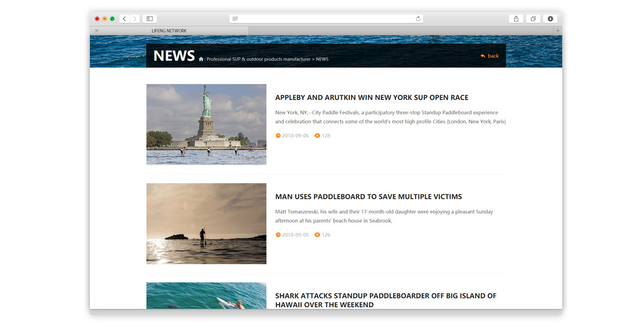Click the date 2018-09-05
The height and width of the screenshot is (330, 644).
[x=295, y=235]
